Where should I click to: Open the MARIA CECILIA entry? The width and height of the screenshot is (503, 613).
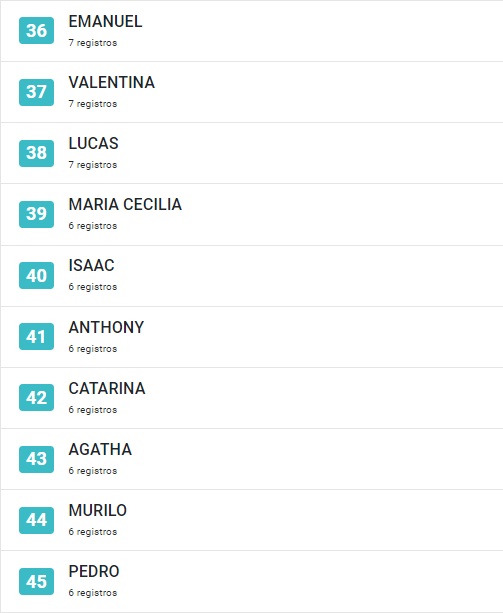click(125, 204)
